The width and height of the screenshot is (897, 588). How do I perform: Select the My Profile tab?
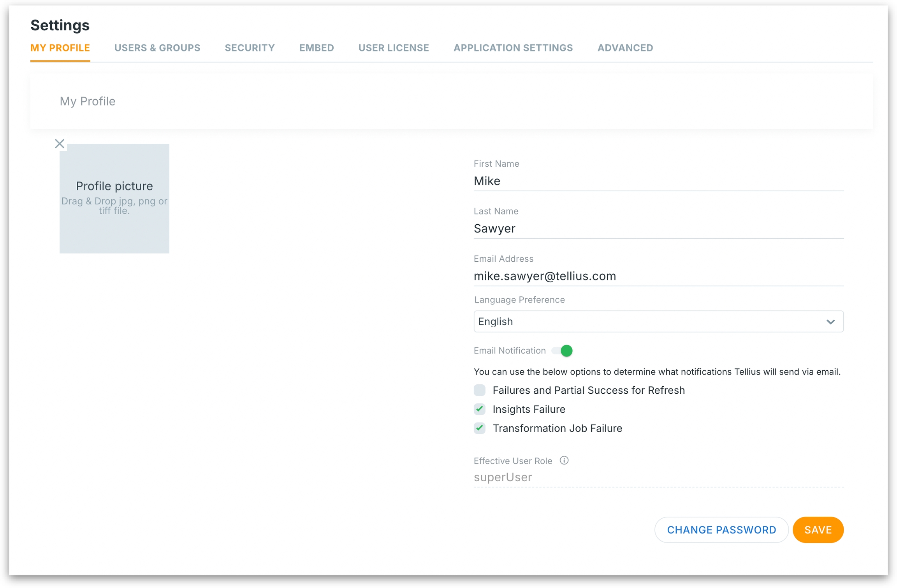(x=60, y=48)
